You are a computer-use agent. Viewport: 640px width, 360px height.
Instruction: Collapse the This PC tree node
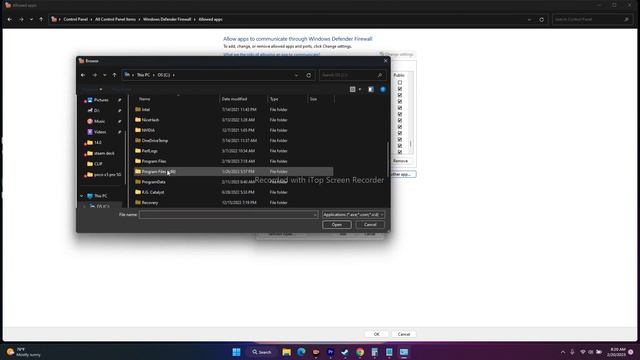coord(82,196)
